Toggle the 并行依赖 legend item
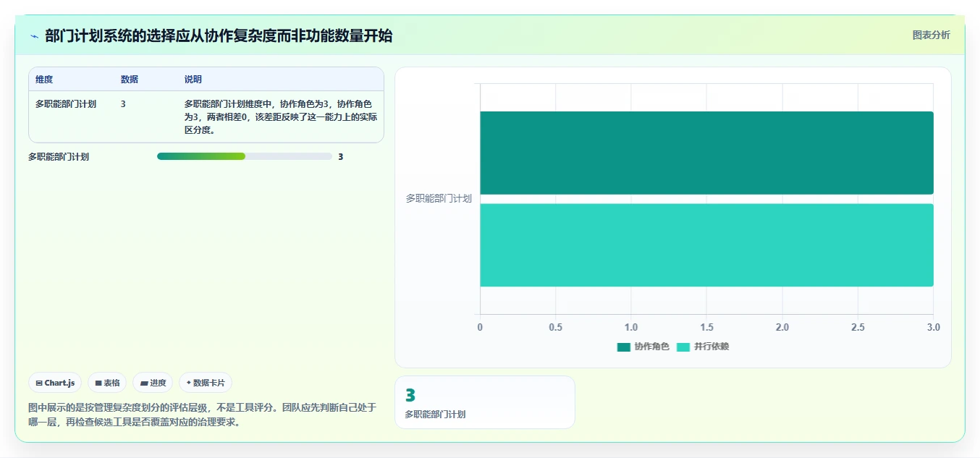Screen dimensions: 980x458 (702, 347)
